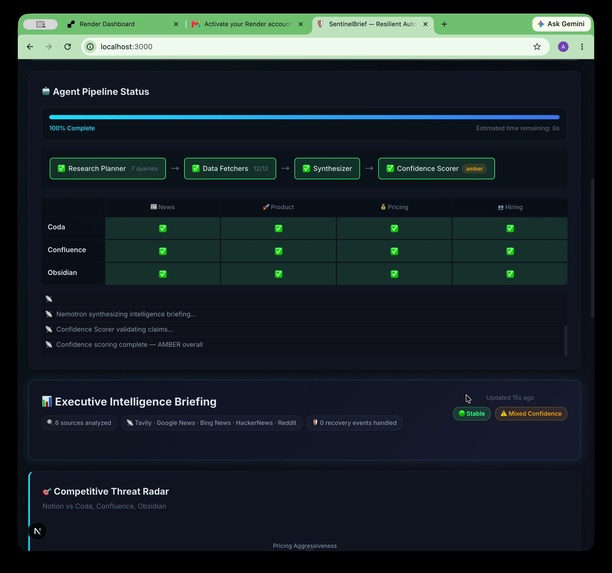Click the Pricing Aggressiveness radar label
612x573 pixels.
[304, 546]
